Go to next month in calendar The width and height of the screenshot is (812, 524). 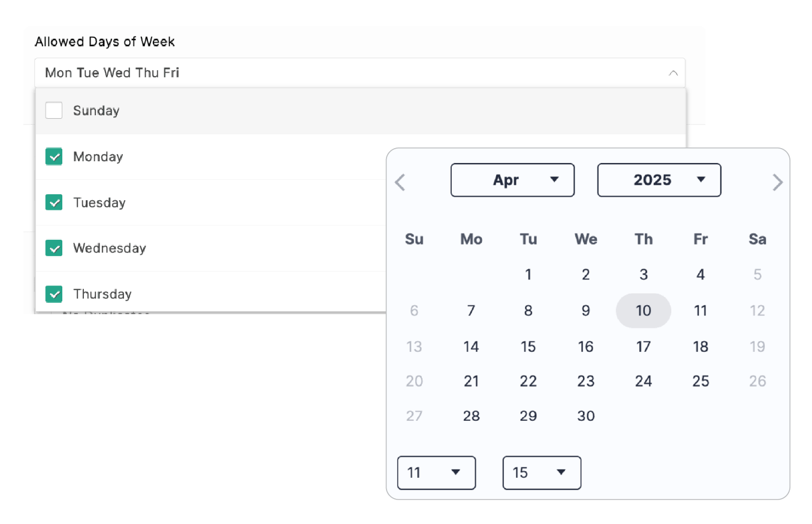777,182
